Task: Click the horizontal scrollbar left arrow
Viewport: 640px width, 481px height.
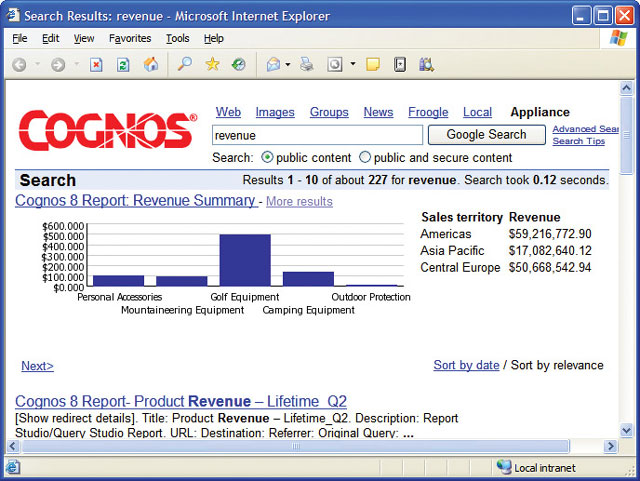Action: point(13,446)
